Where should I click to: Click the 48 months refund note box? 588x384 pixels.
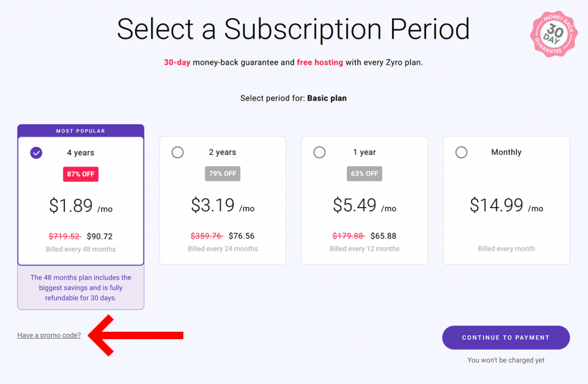80,288
